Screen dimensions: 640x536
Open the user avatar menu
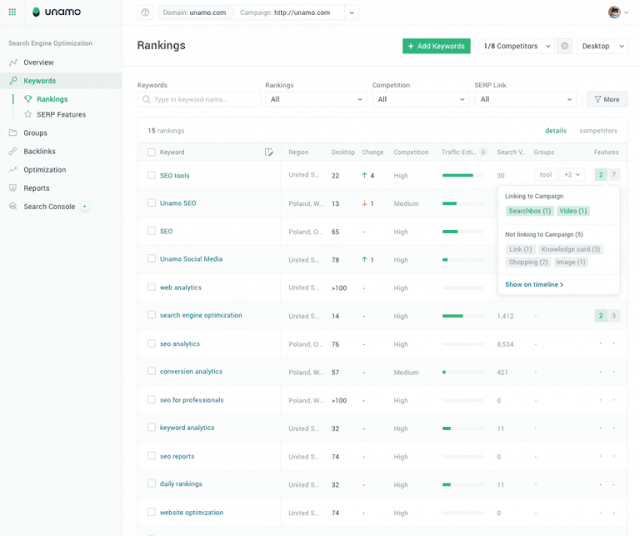[x=618, y=12]
